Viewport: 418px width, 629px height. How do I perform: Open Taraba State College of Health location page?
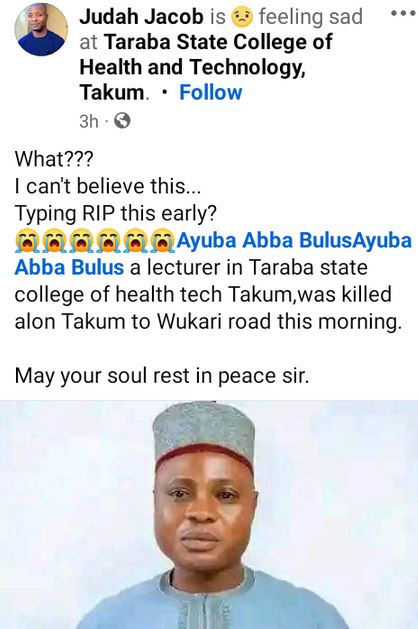pos(205,67)
